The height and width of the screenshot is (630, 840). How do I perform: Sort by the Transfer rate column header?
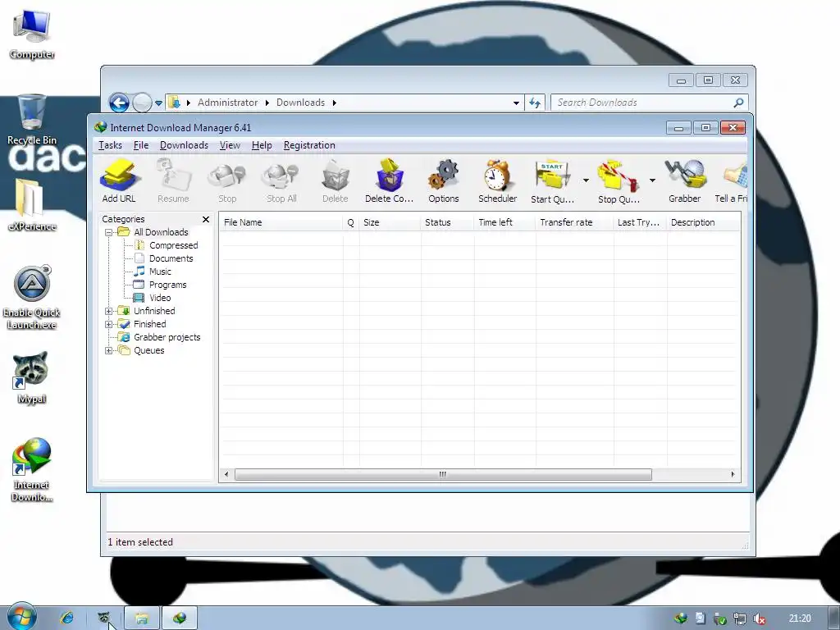point(574,222)
